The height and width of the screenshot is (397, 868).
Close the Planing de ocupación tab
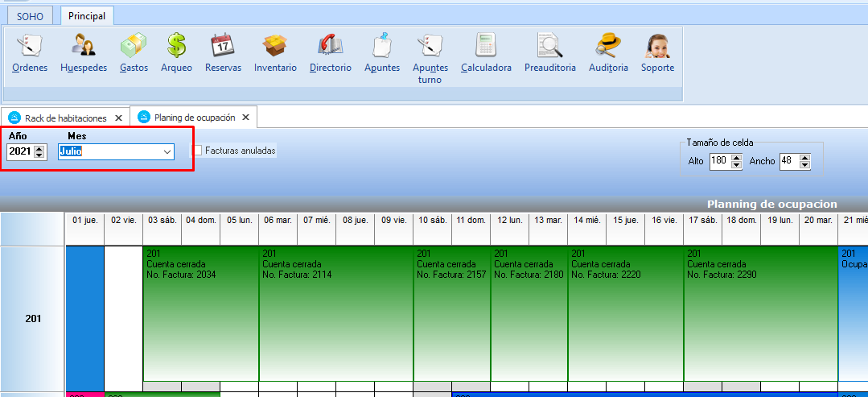[x=246, y=118]
